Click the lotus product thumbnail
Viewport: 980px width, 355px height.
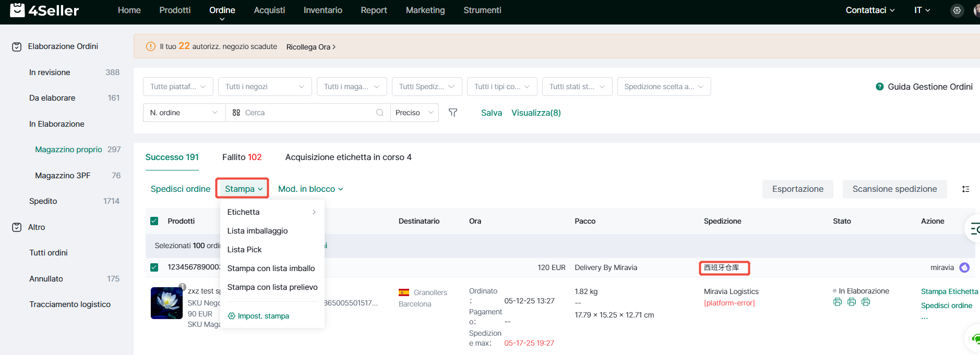tap(166, 303)
